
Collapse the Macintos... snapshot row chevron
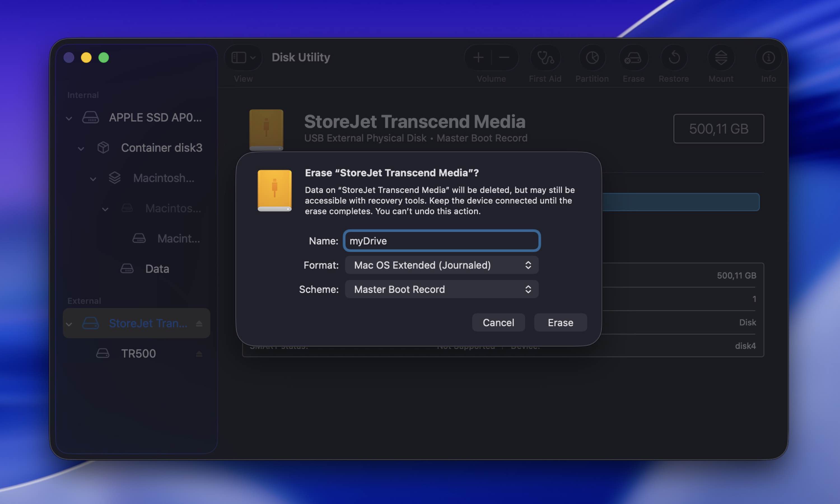click(105, 209)
